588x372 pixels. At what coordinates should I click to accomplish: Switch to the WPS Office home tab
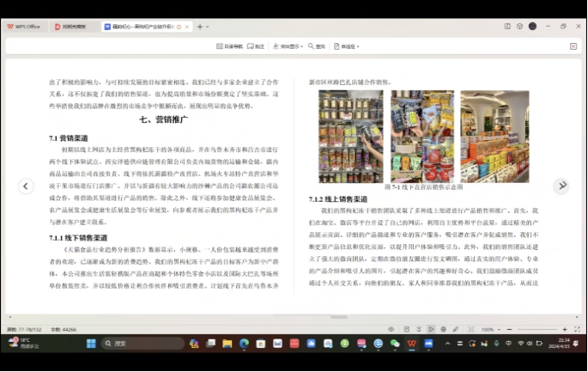(x=25, y=27)
